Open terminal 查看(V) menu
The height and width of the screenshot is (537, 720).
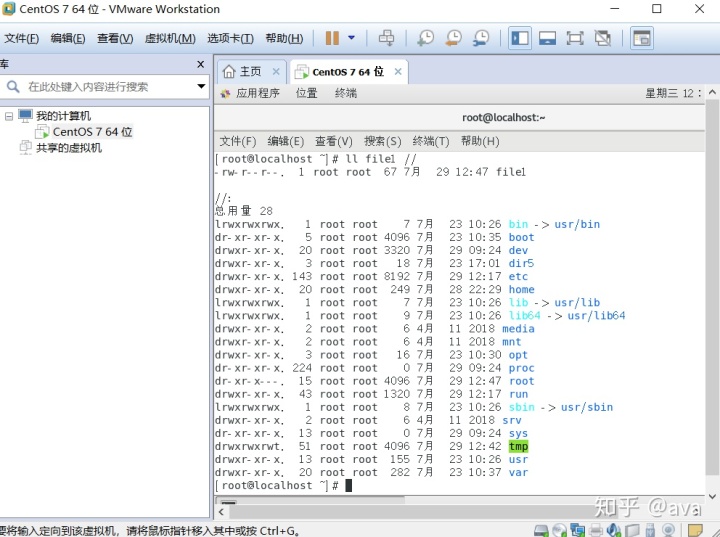click(333, 141)
